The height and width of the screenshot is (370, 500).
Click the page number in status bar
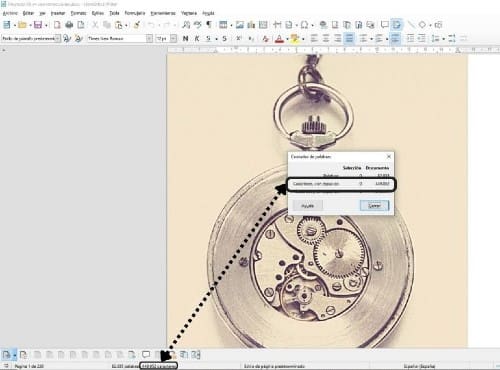click(29, 366)
